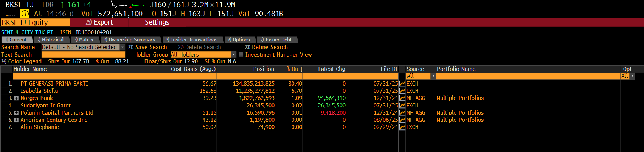Viewport: 644px width, 152px height.
Task: Open chart icon for Polunin Capital Partners row
Action: [x=402, y=113]
